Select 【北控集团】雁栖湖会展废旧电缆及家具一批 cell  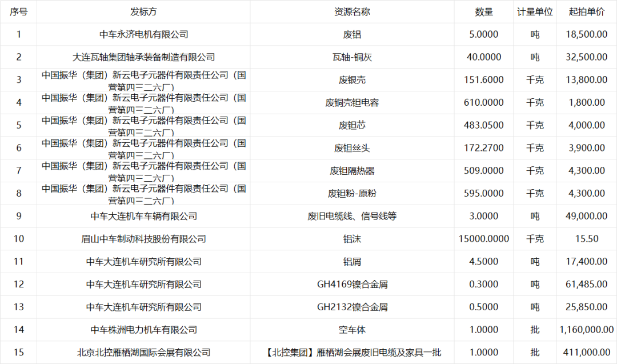pyautogui.click(x=352, y=353)
